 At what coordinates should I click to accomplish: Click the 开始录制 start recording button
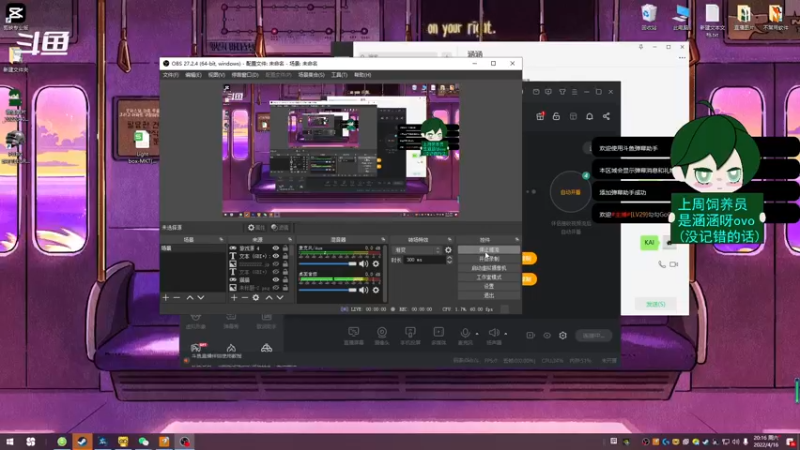click(x=489, y=259)
